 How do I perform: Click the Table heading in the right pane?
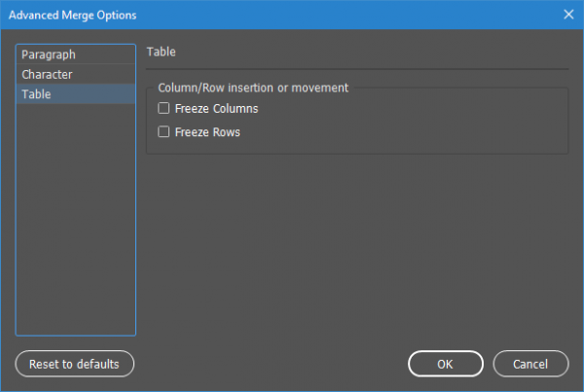(160, 53)
